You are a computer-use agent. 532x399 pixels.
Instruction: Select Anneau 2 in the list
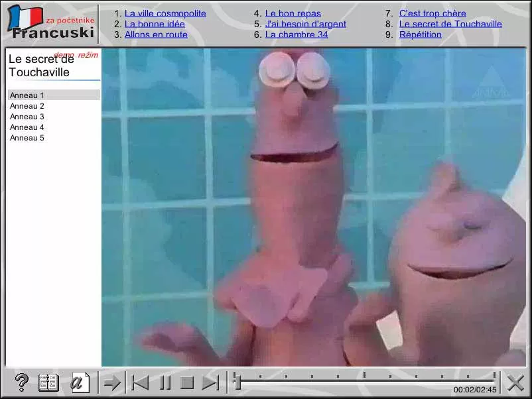coord(54,106)
